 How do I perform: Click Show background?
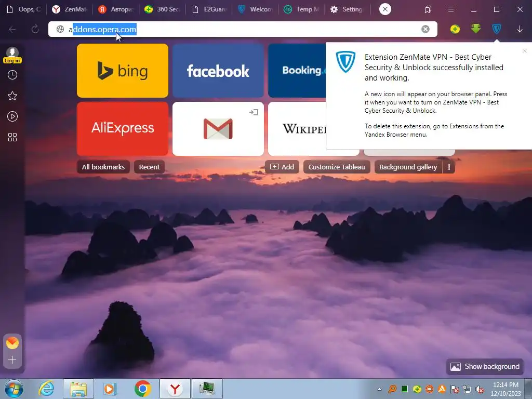coord(485,366)
